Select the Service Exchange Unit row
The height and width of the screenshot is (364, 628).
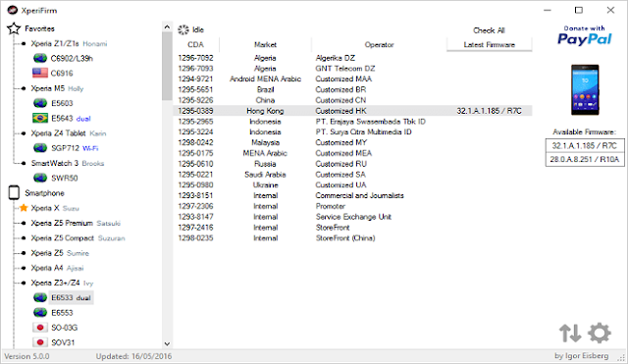(352, 217)
